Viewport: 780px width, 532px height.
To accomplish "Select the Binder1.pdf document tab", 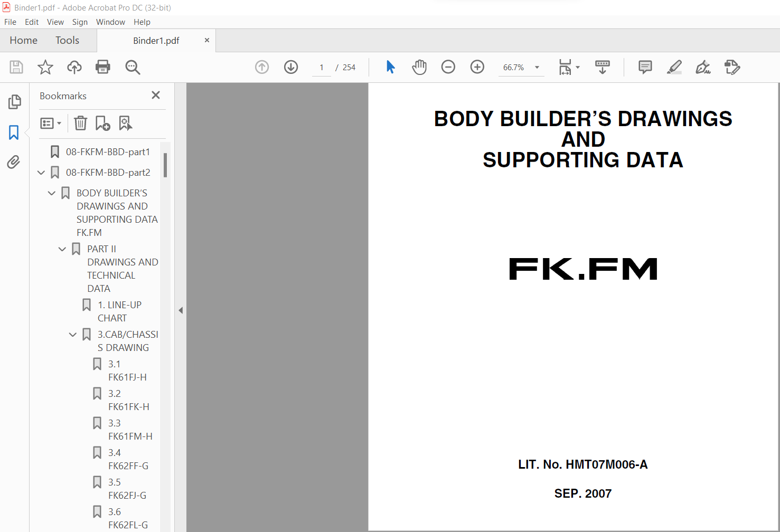I will [156, 41].
